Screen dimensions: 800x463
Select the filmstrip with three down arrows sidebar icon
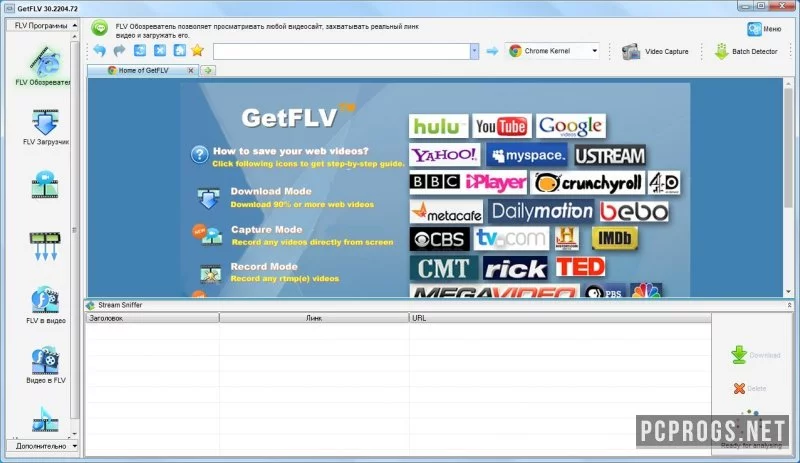pyautogui.click(x=45, y=246)
